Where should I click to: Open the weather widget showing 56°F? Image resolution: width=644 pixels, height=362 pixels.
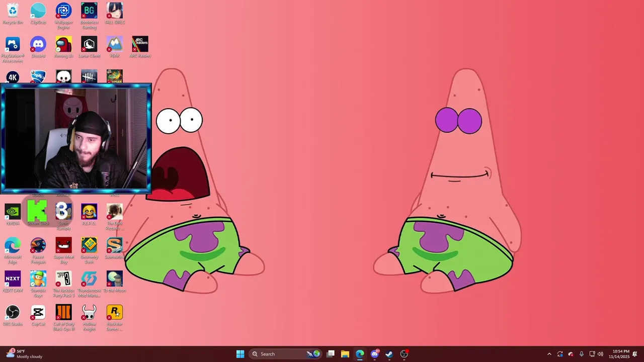pos(25,354)
